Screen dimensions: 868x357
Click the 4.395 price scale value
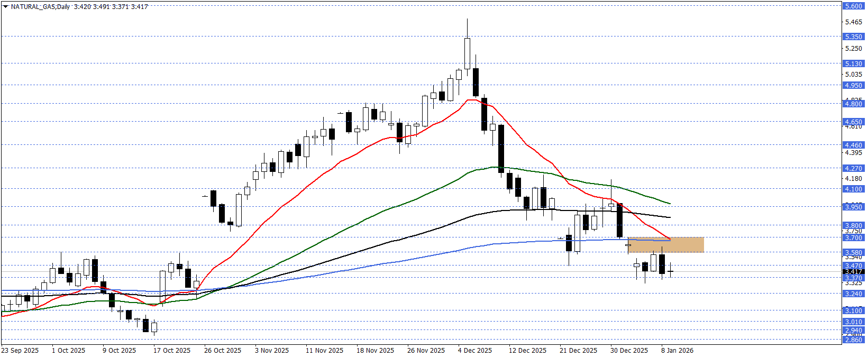pos(854,153)
